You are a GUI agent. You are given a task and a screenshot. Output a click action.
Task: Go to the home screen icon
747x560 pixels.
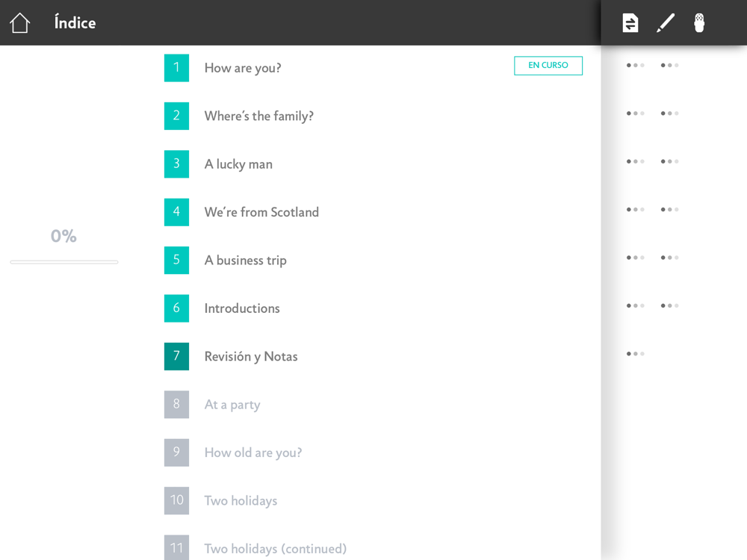(20, 23)
